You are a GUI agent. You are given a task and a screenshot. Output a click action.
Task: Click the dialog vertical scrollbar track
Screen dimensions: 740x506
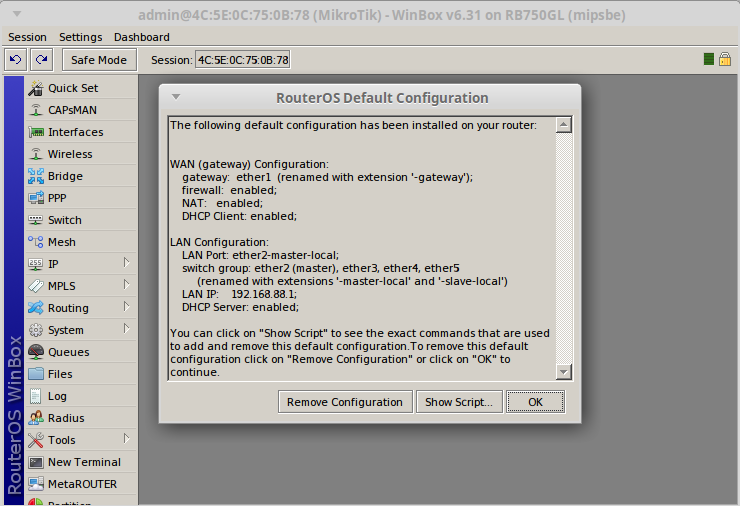pyautogui.click(x=563, y=248)
